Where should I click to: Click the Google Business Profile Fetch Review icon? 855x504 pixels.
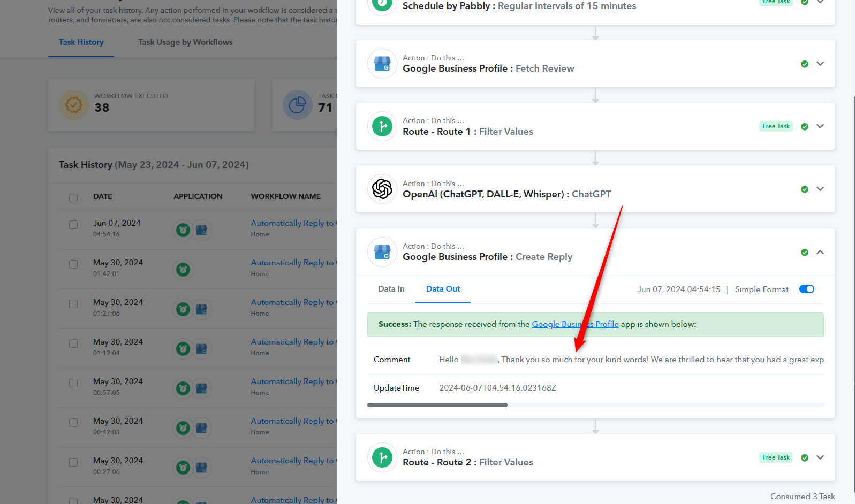click(x=382, y=64)
